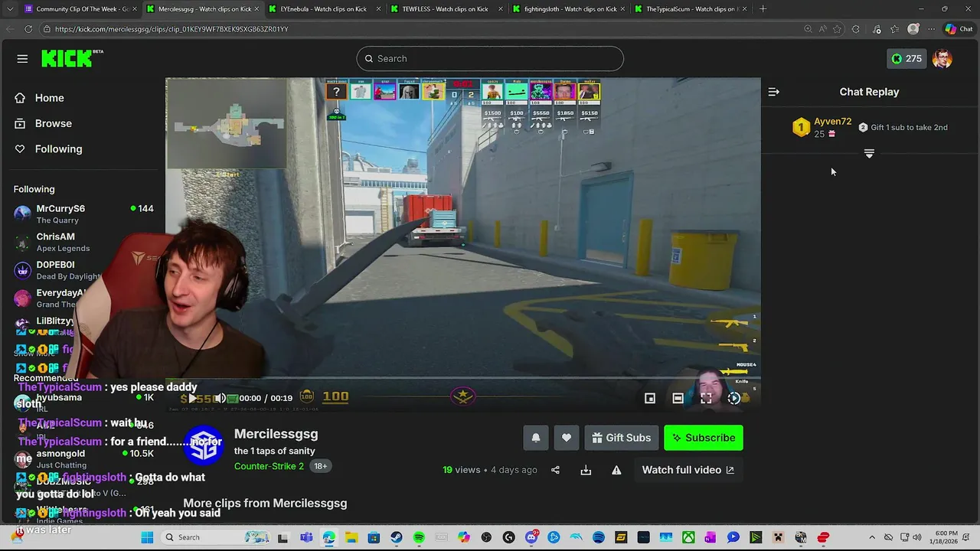
Task: Open Discord from the taskbar
Action: (531, 537)
